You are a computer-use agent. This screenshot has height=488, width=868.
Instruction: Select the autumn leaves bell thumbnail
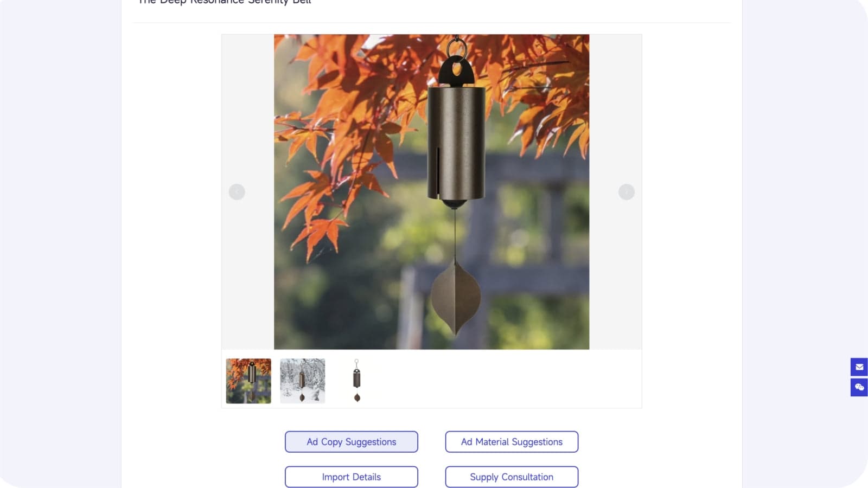pyautogui.click(x=248, y=381)
